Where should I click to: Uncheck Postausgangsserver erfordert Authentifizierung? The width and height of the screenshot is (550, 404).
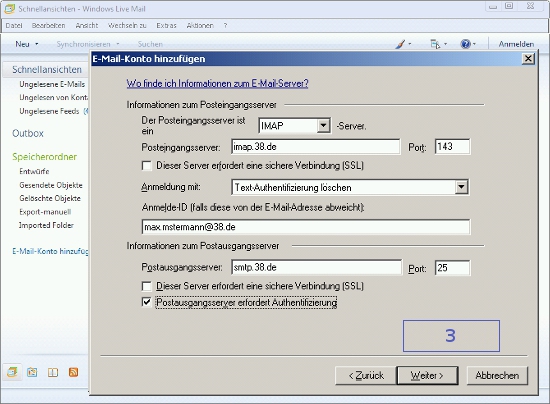(147, 302)
